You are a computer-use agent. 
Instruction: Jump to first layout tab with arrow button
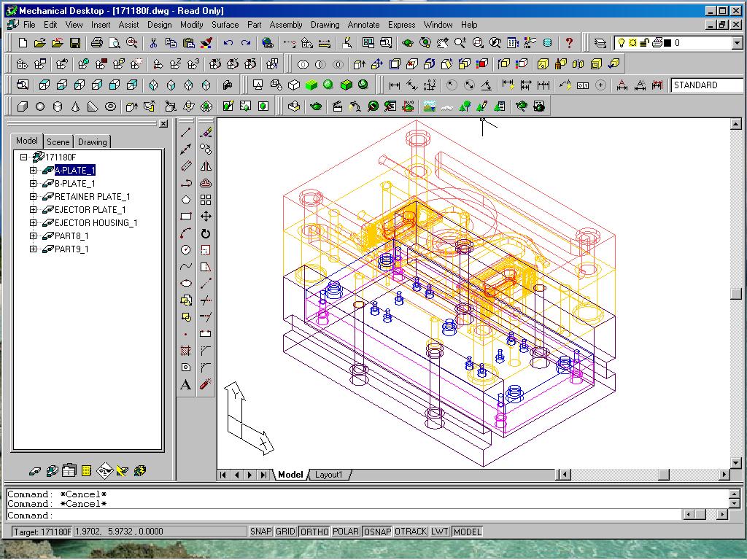point(223,475)
